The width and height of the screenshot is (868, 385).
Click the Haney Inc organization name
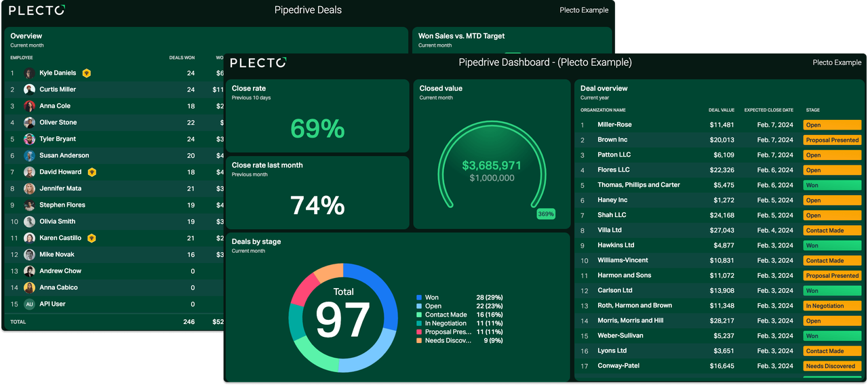click(612, 200)
